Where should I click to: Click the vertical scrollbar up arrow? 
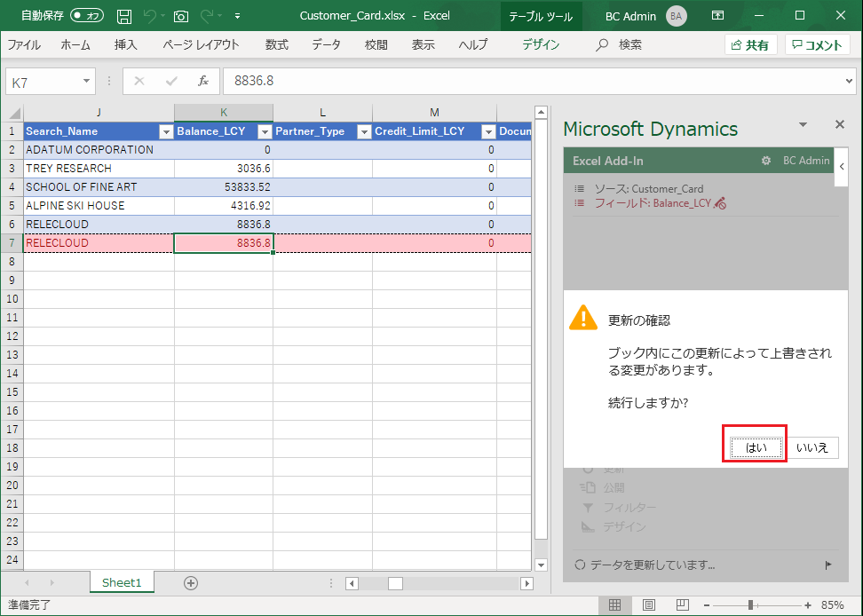(541, 112)
